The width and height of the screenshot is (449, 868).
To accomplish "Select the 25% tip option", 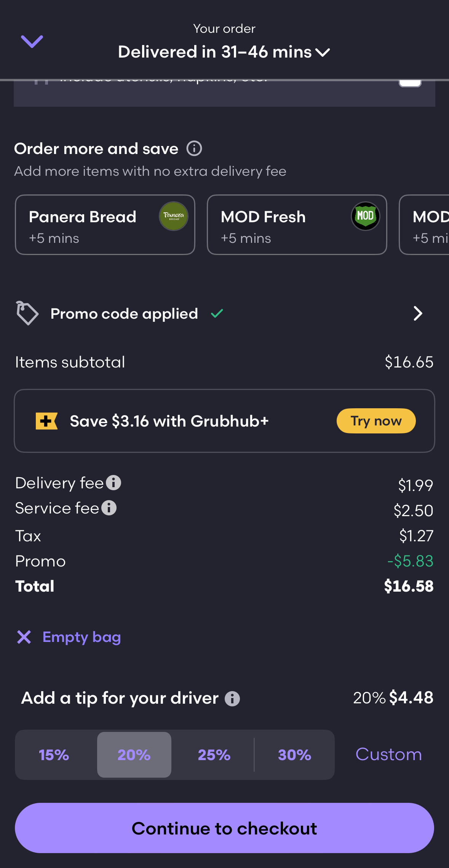I will [214, 755].
